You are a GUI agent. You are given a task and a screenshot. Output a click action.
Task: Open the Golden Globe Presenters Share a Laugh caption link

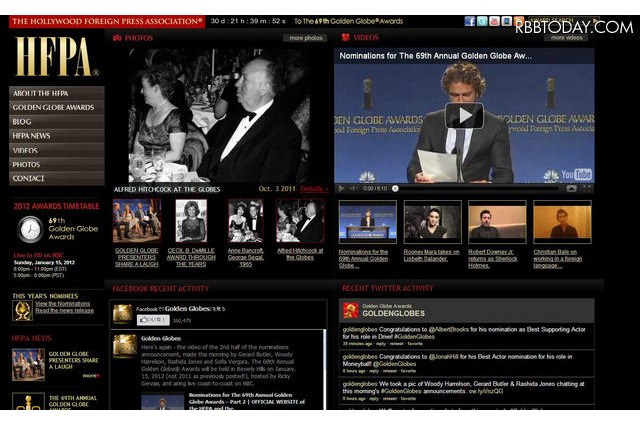click(136, 257)
